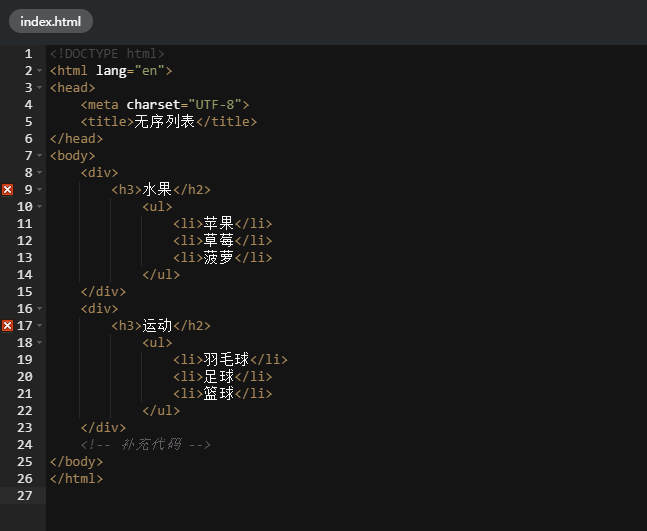Click the closing </ul> on line 14
The height and width of the screenshot is (531, 647).
pyautogui.click(x=161, y=274)
